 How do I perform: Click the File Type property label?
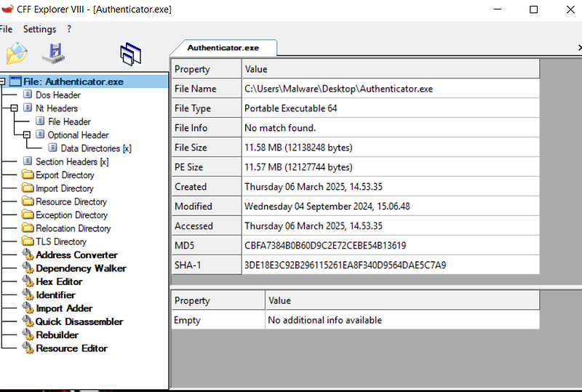click(x=207, y=108)
